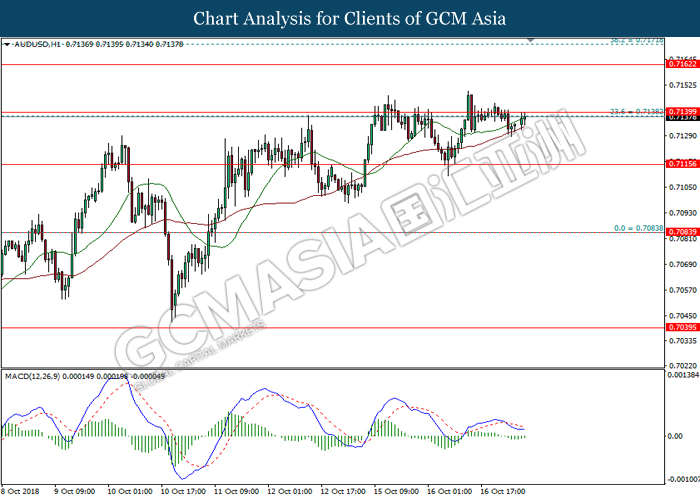Click the small arrow before AUDUSD,H1
700x500 pixels.
(x=7, y=44)
